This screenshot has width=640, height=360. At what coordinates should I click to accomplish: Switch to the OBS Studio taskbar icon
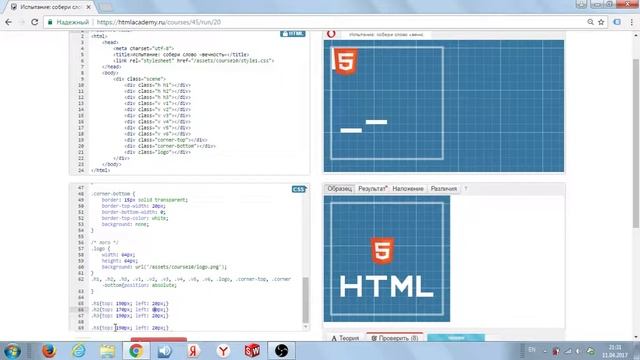(281, 351)
